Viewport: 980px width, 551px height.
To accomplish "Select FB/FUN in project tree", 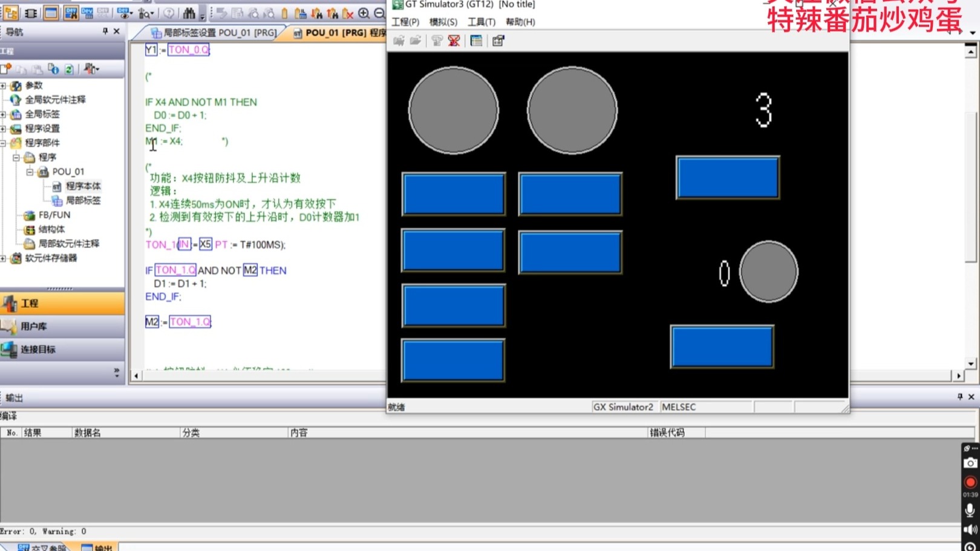I will pos(54,215).
